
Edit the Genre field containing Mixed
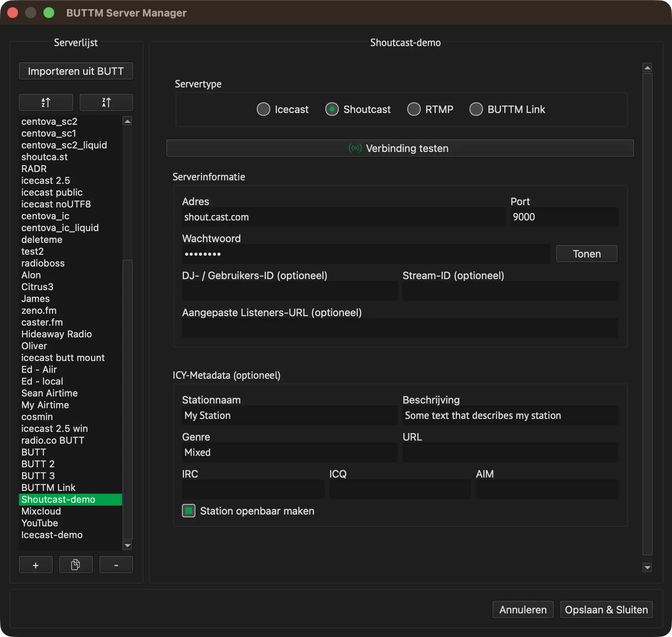point(290,452)
